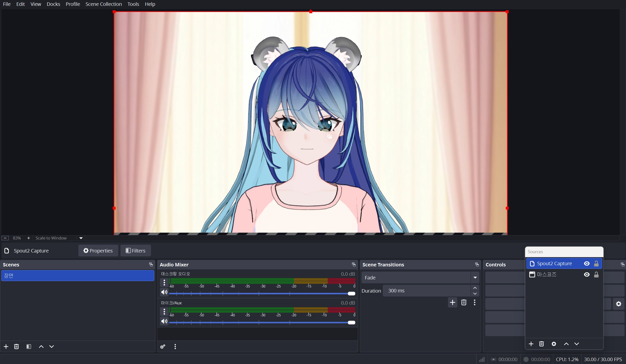The image size is (626, 364).
Task: Expand the Fade transition dropdown
Action: 475,278
